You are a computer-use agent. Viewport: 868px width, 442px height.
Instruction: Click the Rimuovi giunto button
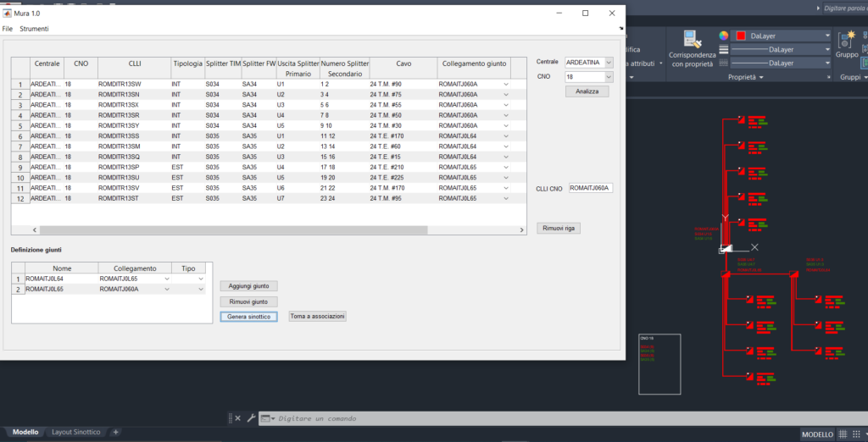(248, 302)
